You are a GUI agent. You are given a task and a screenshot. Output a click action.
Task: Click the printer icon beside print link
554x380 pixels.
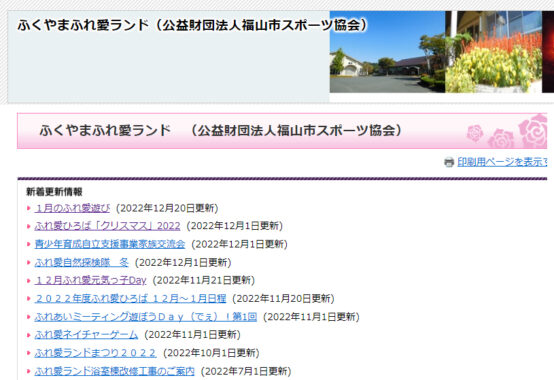[449, 162]
